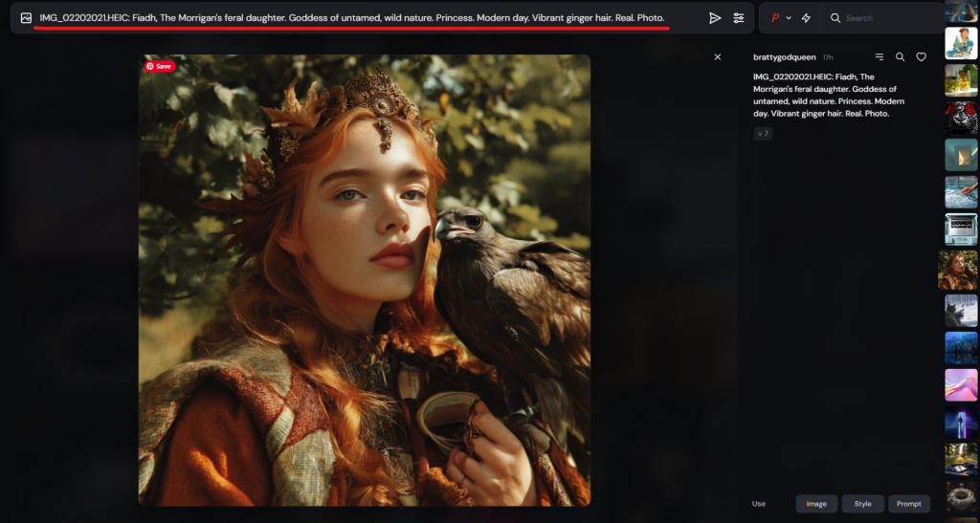Open the options menu icon beside username
This screenshot has height=523, width=980.
pyautogui.click(x=880, y=56)
